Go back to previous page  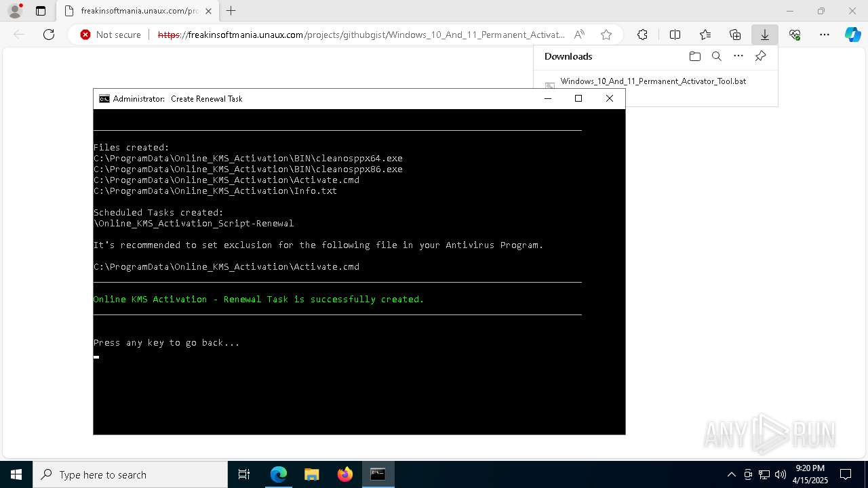click(x=19, y=35)
